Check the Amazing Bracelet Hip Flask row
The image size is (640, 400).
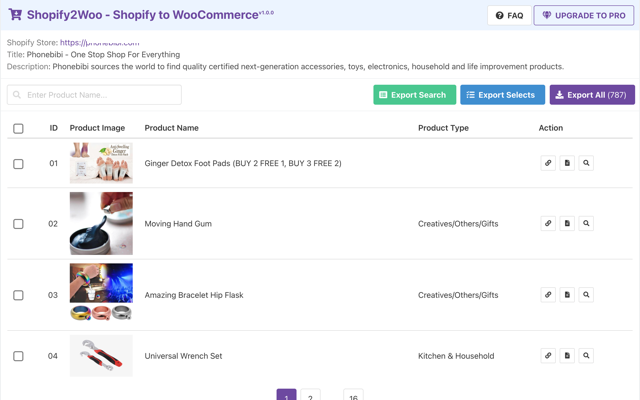pyautogui.click(x=18, y=295)
